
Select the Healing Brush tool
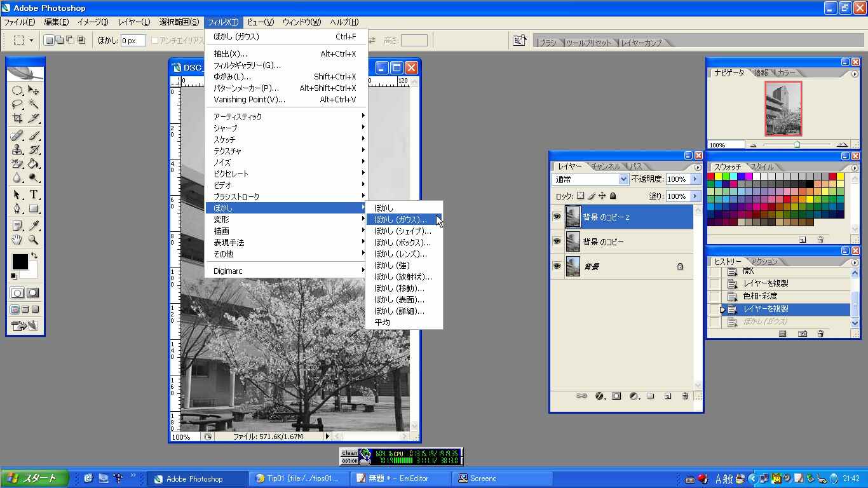click(17, 136)
